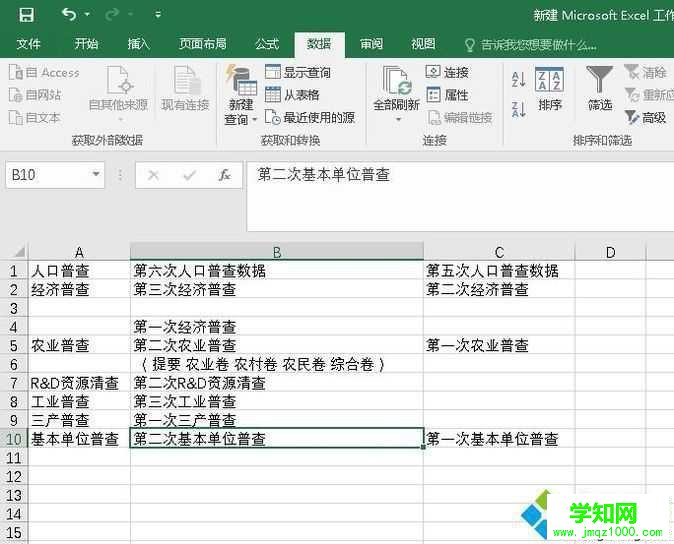The height and width of the screenshot is (544, 674).
Task: Click the enter checkmark icon in formula bar
Action: point(189,175)
